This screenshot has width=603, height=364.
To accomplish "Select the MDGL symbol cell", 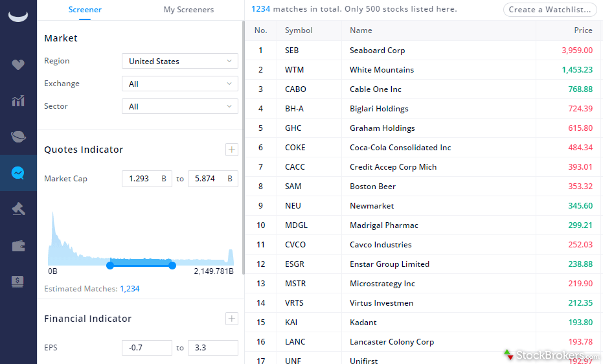I will (296, 225).
